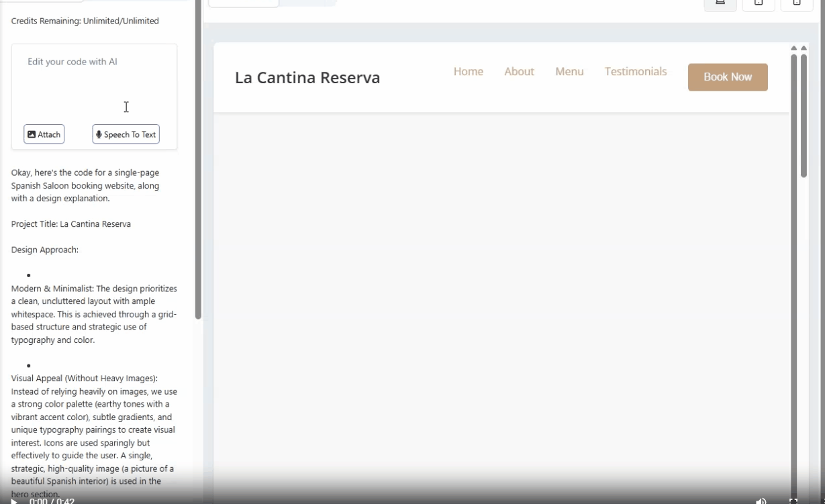Click the La Cantina Reserva site title
The width and height of the screenshot is (825, 504).
pos(307,78)
